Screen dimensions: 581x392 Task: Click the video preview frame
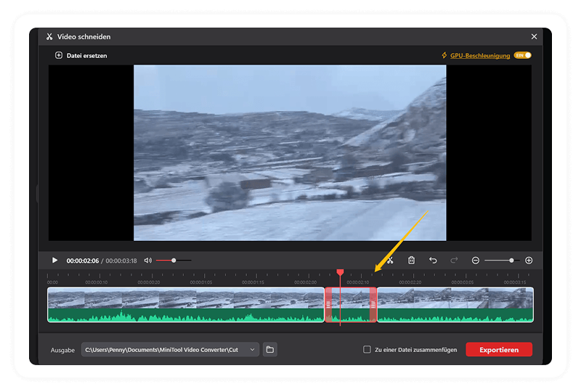coord(290,152)
